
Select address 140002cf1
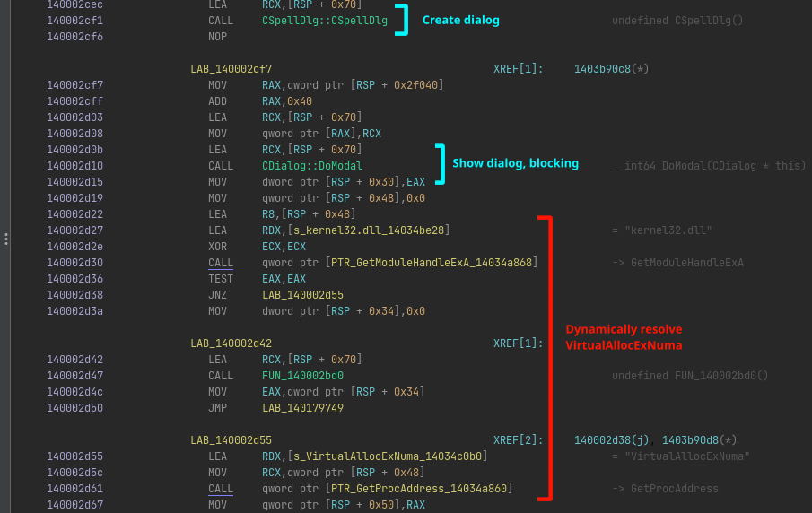pos(75,21)
